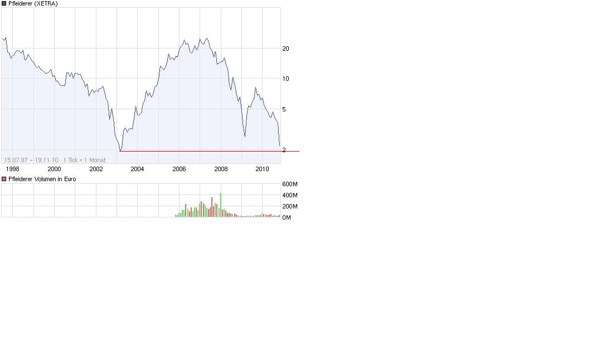
Task: Click the Pfleiderer (XETRA) chart title
Action: 33,3
